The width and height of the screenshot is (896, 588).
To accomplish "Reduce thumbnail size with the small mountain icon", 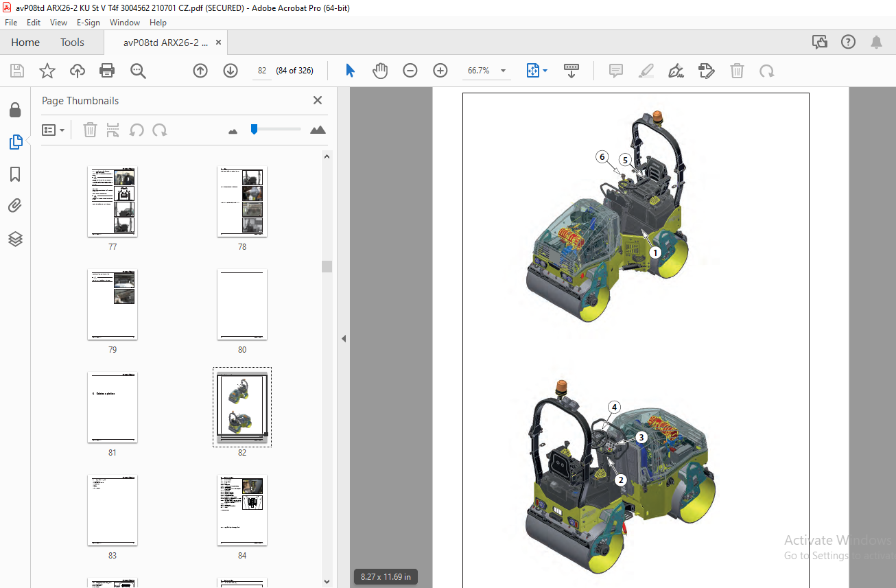I will tap(233, 130).
